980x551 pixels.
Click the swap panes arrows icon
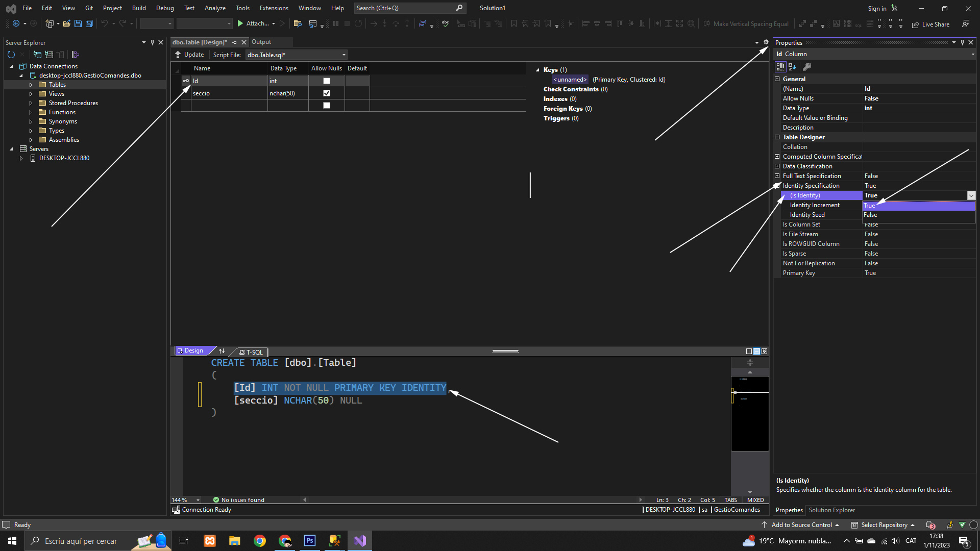222,351
